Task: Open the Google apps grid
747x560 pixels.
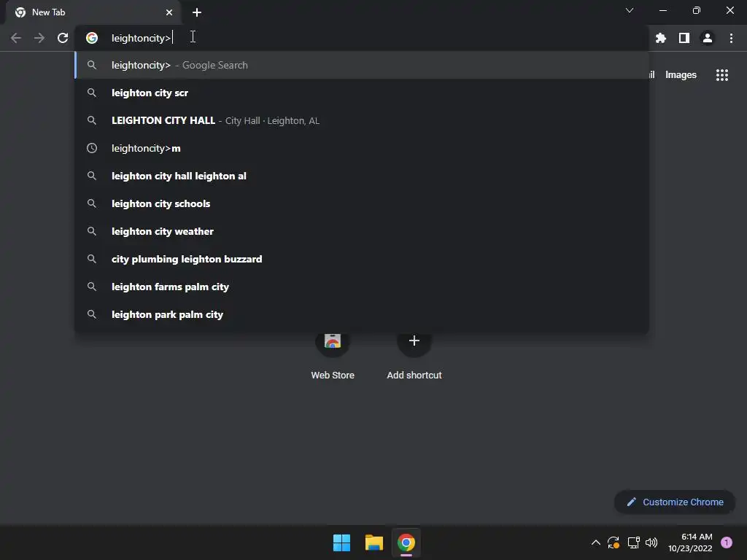Action: (722, 75)
